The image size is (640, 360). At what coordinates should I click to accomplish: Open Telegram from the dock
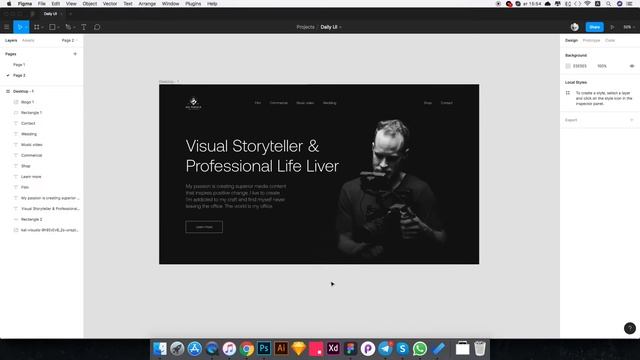tap(385, 349)
